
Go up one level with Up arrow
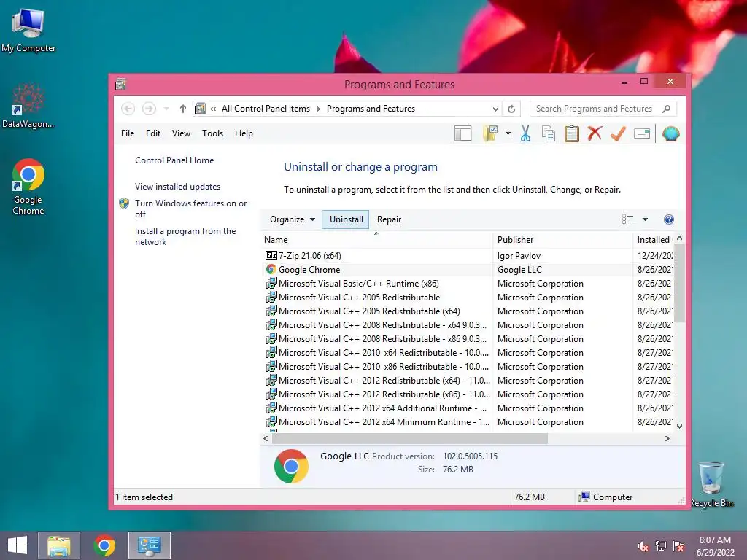pos(182,109)
